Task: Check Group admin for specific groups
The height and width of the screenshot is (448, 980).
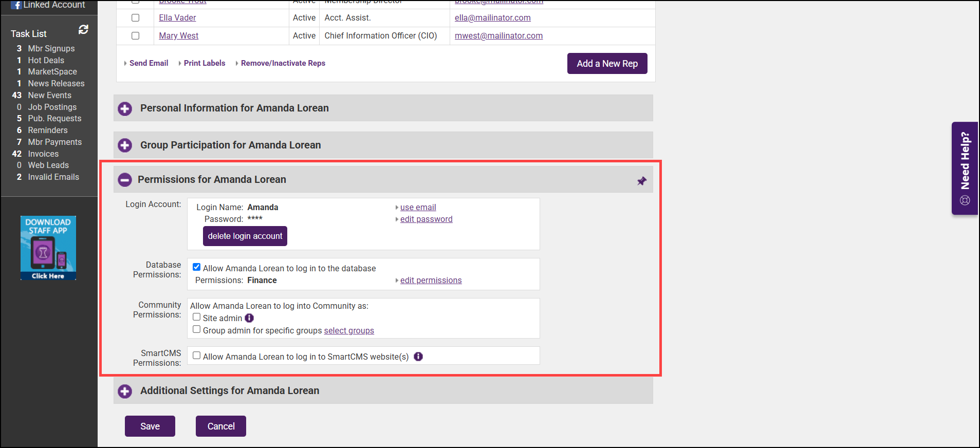Action: (x=196, y=329)
